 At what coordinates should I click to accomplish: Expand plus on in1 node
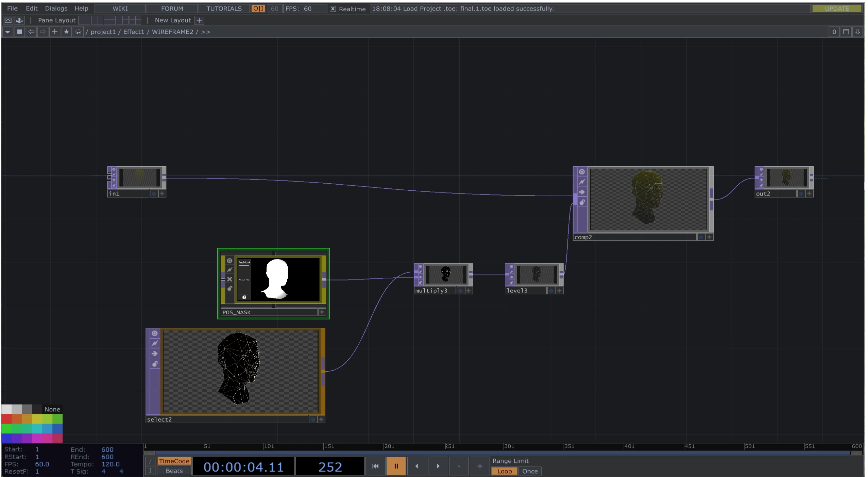coord(162,194)
